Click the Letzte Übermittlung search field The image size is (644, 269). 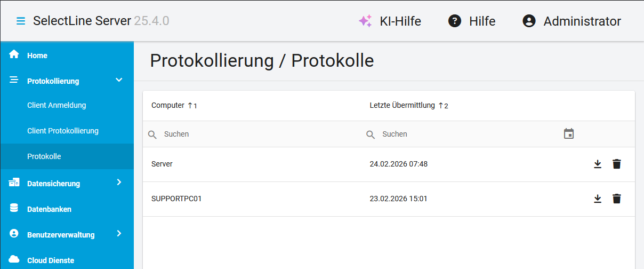pyautogui.click(x=464, y=134)
